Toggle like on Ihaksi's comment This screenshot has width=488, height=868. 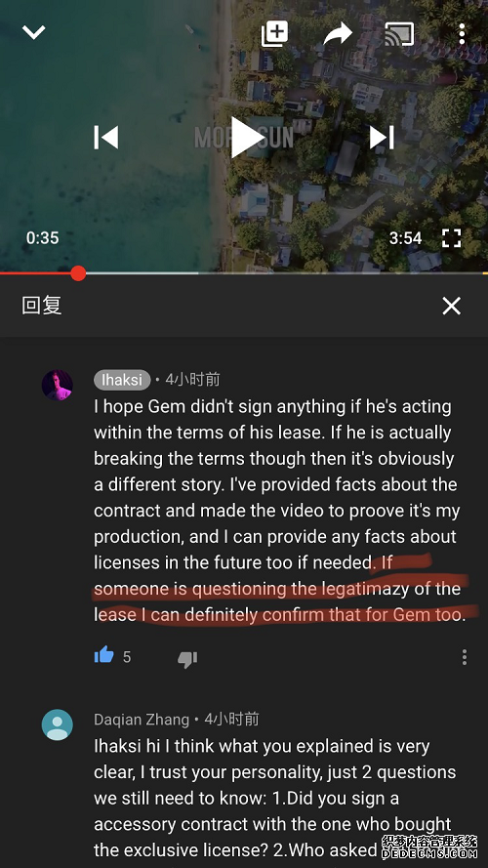click(x=104, y=656)
